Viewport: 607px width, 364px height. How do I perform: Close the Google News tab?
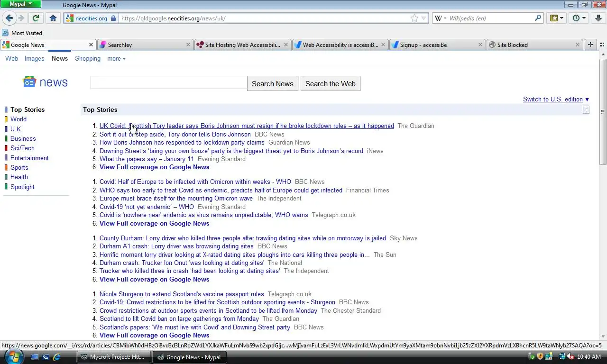(91, 45)
